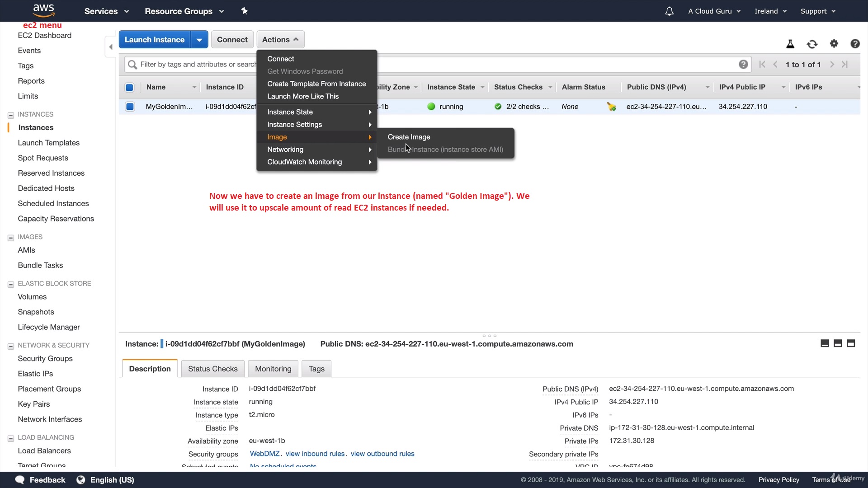Collapse the EC2 sidebar arrow

click(110, 47)
